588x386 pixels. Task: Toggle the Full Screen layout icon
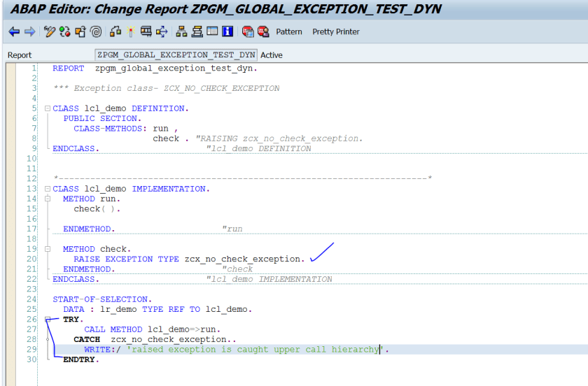coord(212,31)
